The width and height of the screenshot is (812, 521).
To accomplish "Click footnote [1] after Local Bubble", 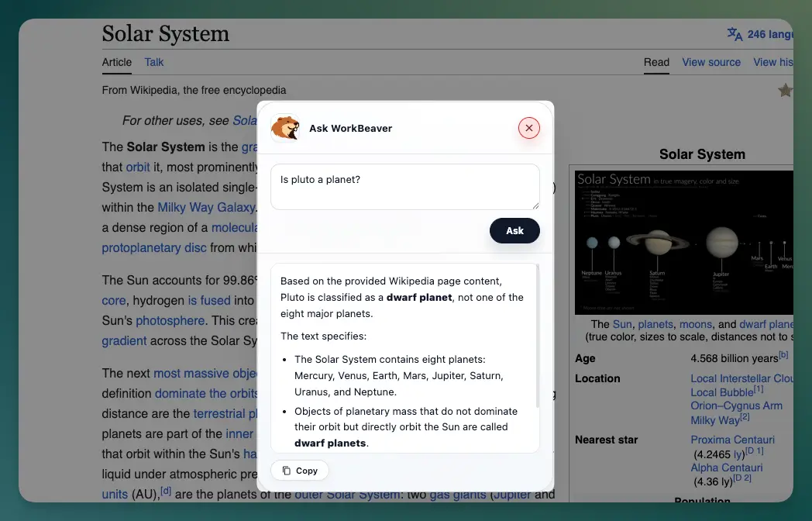I will 759,388.
